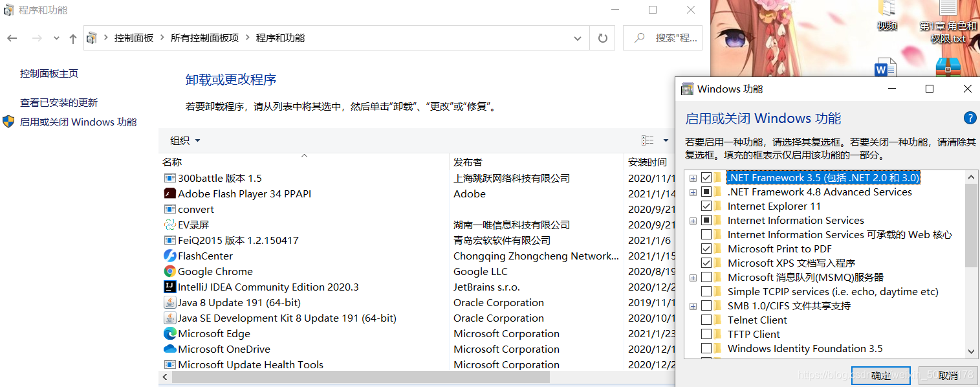Uncheck Microsoft XPS 文档写入程序 checkbox
Screen dimensions: 980x387
click(x=706, y=263)
